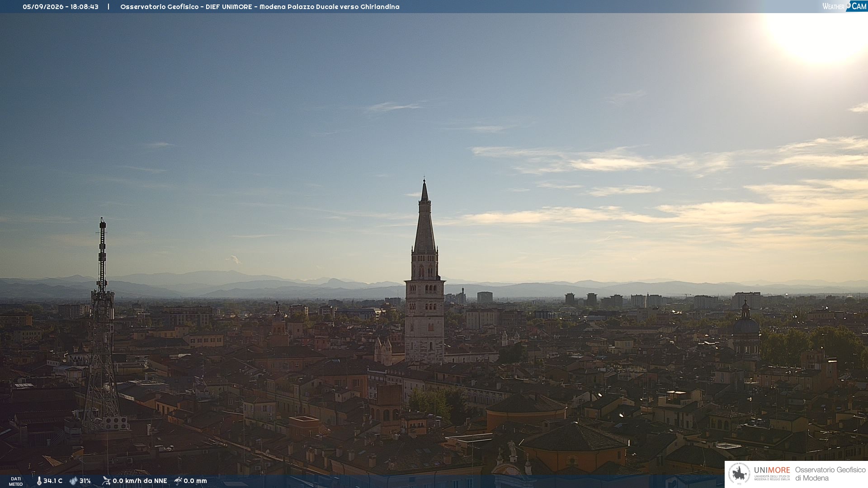Click the 31% humidity value
Screen dimensions: 868x488
pyautogui.click(x=85, y=481)
